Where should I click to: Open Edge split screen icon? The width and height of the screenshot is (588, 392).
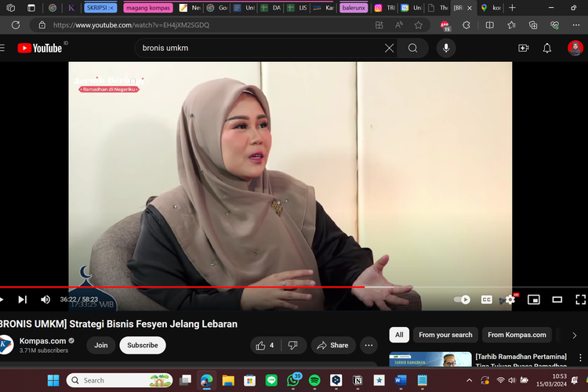(x=489, y=25)
